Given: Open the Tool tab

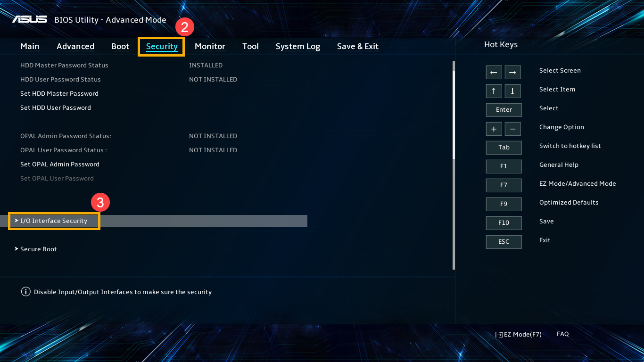Looking at the screenshot, I should (x=250, y=46).
